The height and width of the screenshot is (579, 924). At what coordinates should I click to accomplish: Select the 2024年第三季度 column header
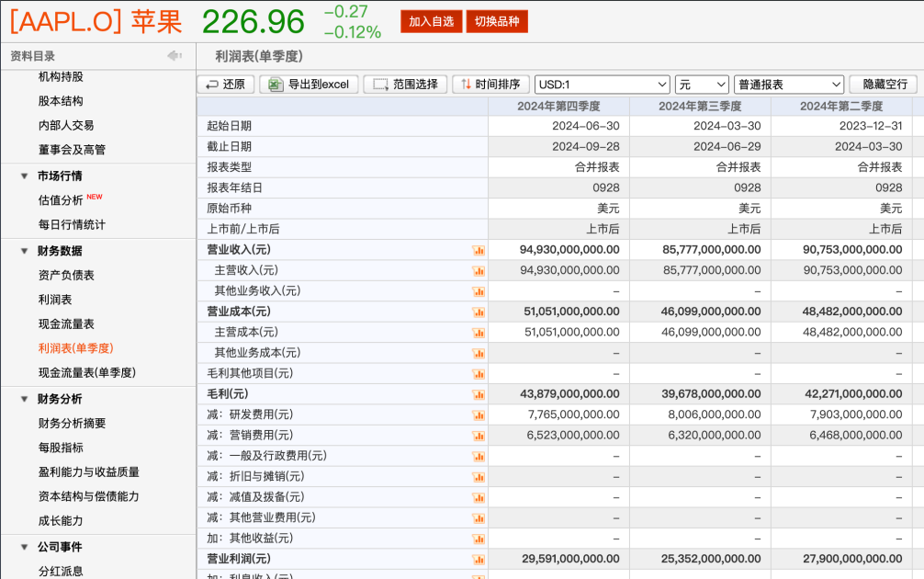point(700,106)
